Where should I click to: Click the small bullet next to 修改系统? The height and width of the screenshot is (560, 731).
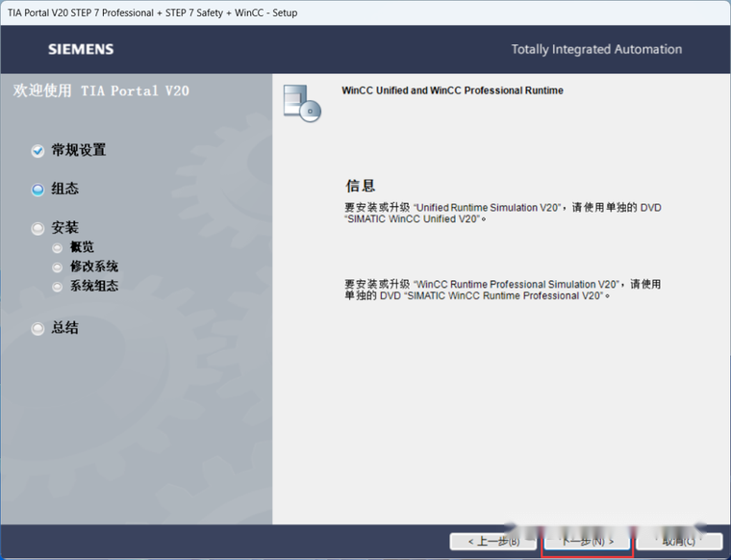click(x=58, y=267)
